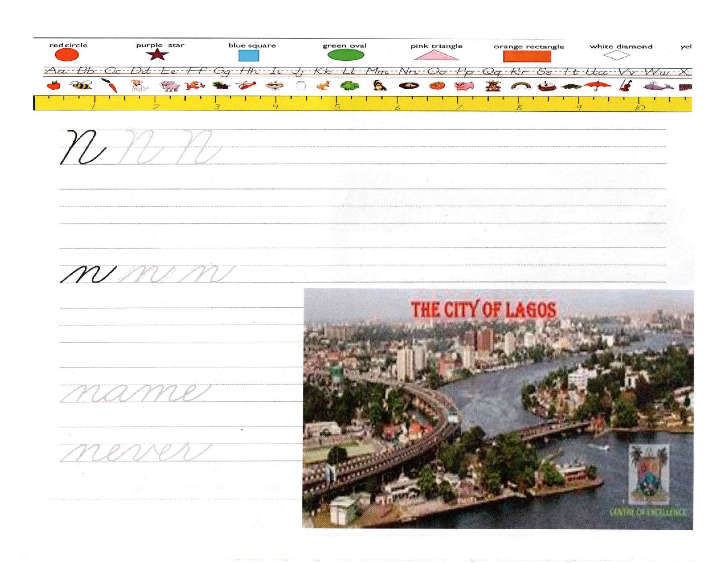
Task: Click "THE CITY OF LAGOS" title
Action: 484,310
